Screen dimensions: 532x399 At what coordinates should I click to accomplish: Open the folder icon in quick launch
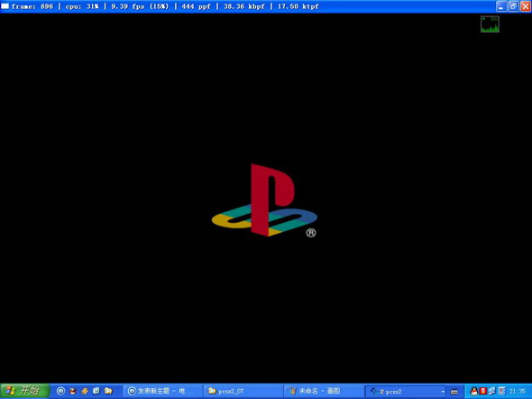tap(108, 391)
